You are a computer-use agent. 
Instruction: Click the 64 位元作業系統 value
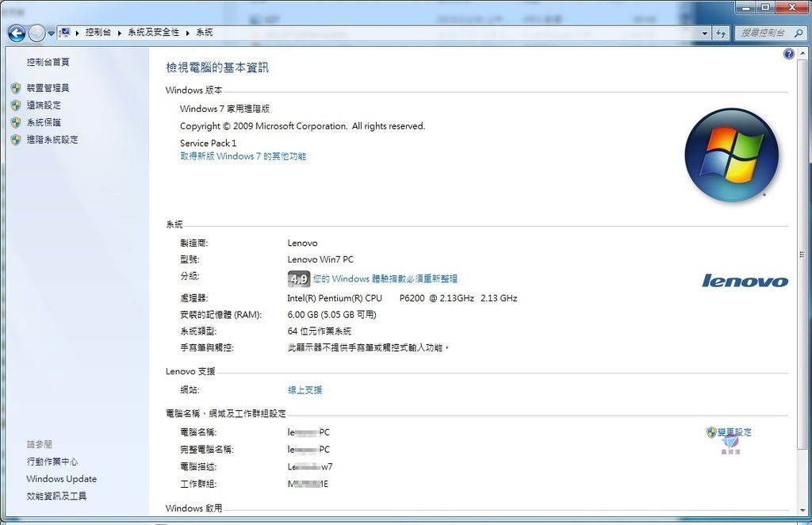320,331
